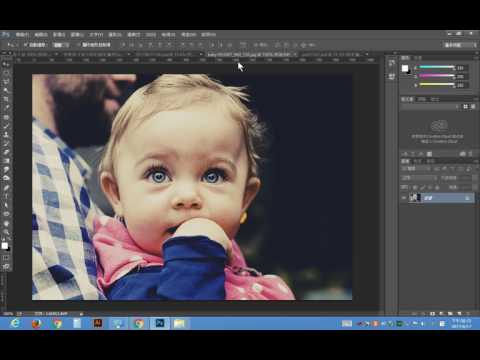Select the Move tool
The width and height of the screenshot is (480, 360).
coord(6,64)
